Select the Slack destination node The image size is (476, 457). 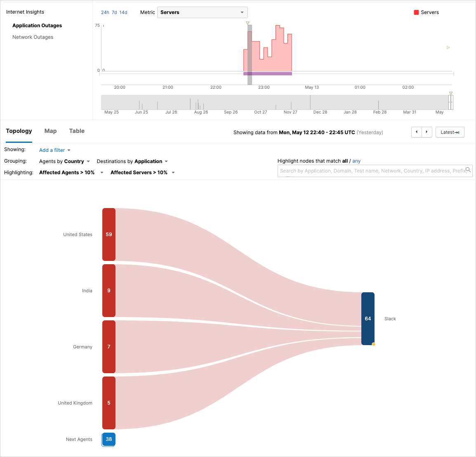[368, 319]
